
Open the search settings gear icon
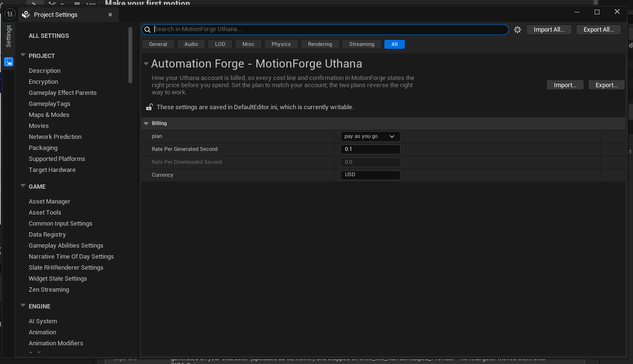[517, 30]
